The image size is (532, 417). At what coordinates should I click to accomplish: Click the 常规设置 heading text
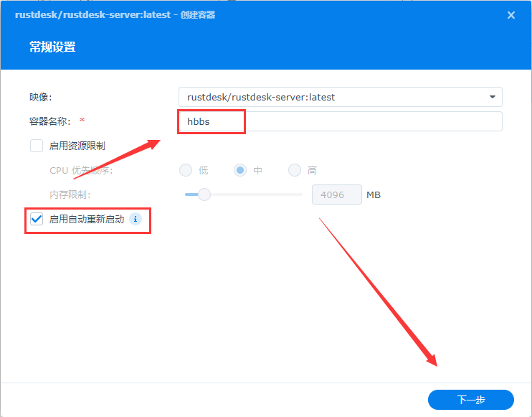(52, 47)
